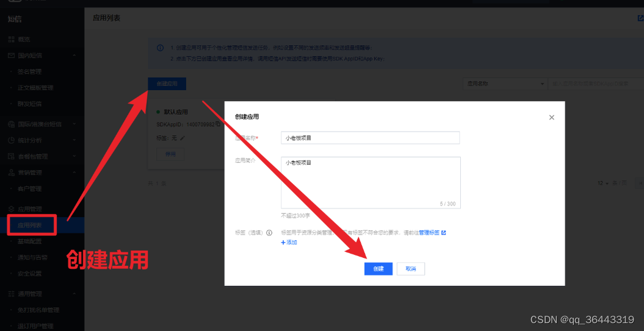Open 正文模板管理 in the sidebar

[35, 88]
